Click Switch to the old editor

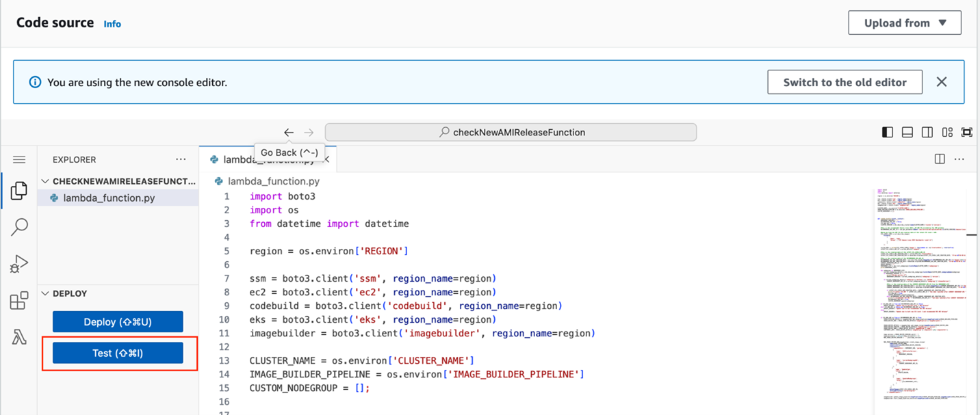point(844,81)
